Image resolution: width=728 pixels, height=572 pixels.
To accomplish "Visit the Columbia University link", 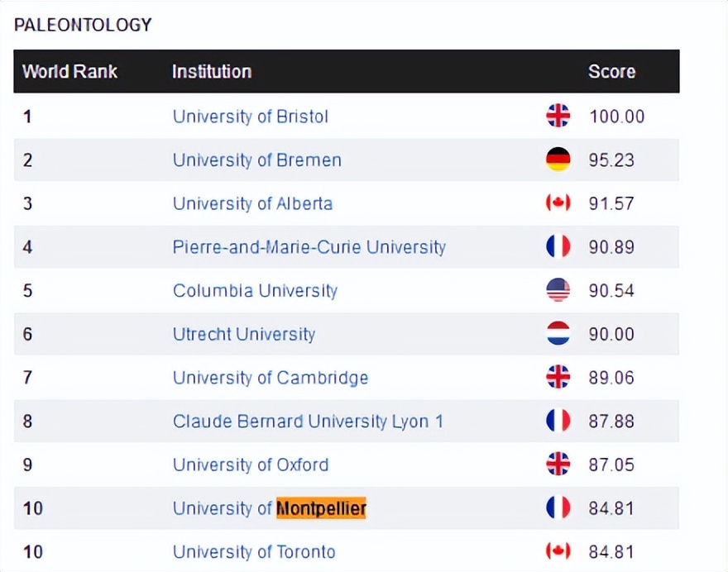I will point(255,291).
